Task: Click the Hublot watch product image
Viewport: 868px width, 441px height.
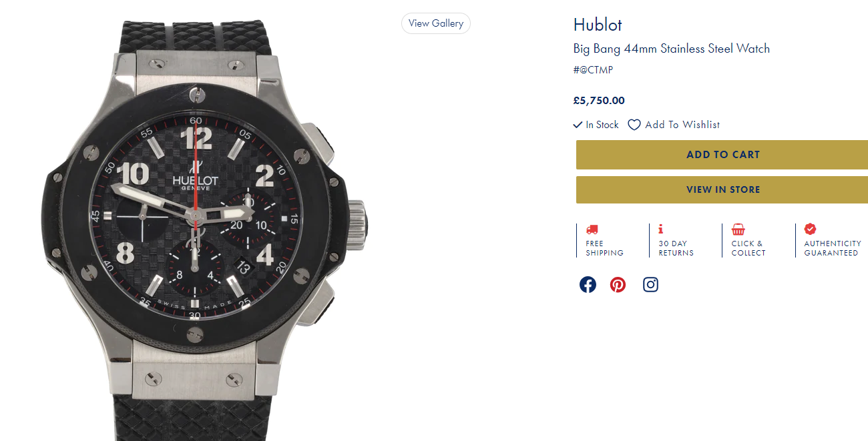Action: 197,220
